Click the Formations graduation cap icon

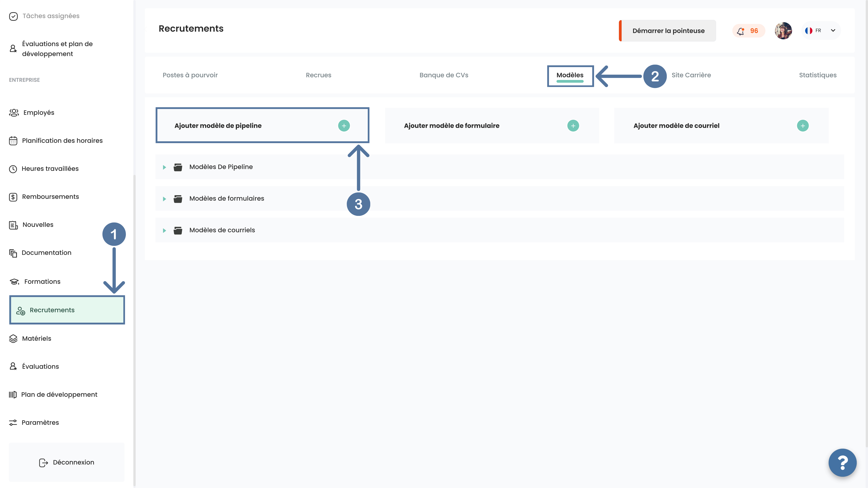click(14, 282)
